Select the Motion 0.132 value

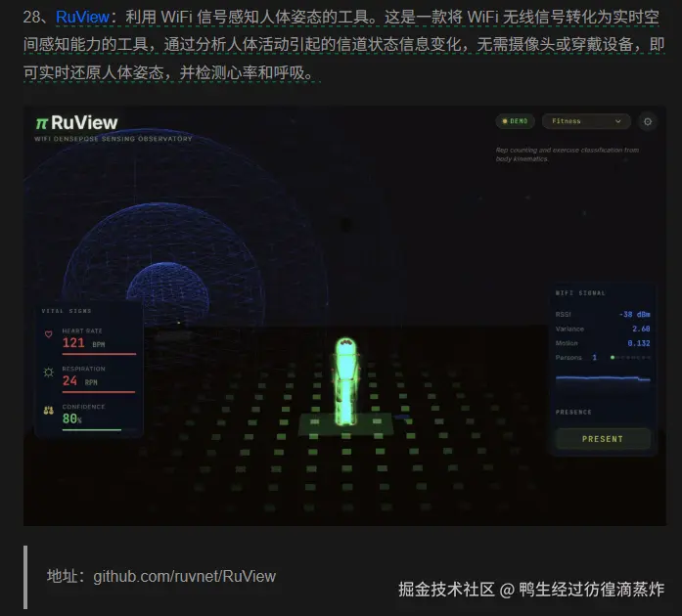tap(639, 343)
